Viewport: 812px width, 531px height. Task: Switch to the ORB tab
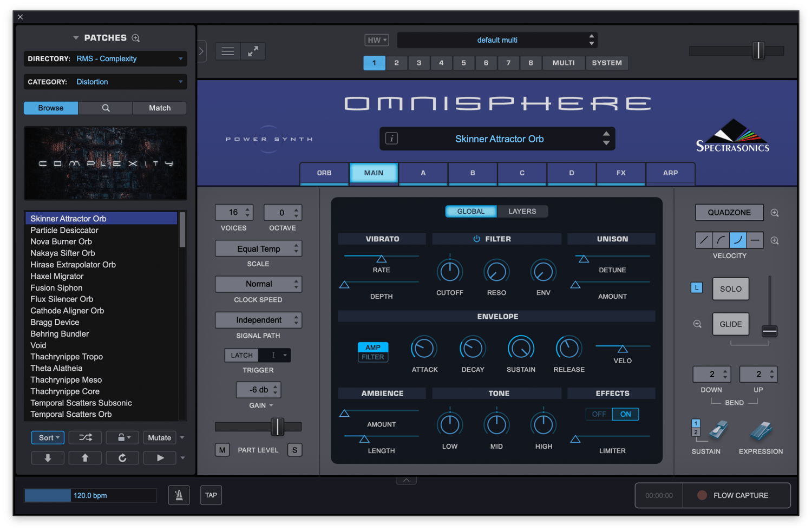(324, 173)
